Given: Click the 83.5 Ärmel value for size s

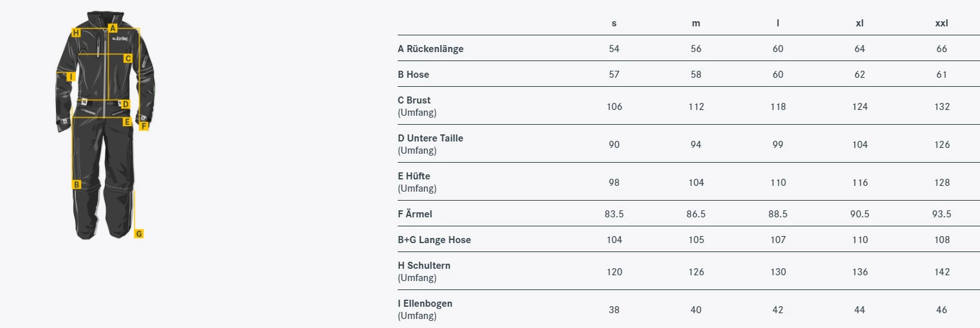Looking at the screenshot, I should click(x=614, y=214).
